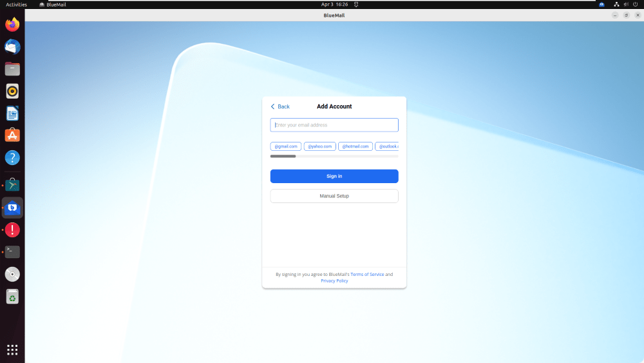Open the disc drive dock icon

(x=12, y=274)
